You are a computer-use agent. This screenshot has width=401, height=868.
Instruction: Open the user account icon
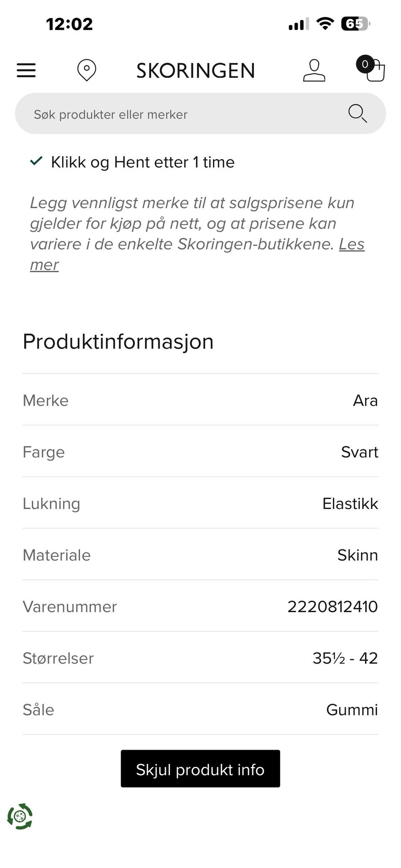(x=314, y=70)
